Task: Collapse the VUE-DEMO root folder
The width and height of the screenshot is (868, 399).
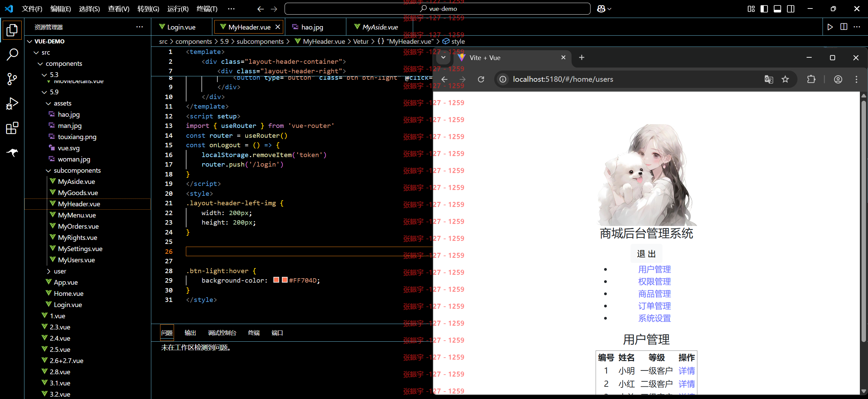Action: point(30,41)
